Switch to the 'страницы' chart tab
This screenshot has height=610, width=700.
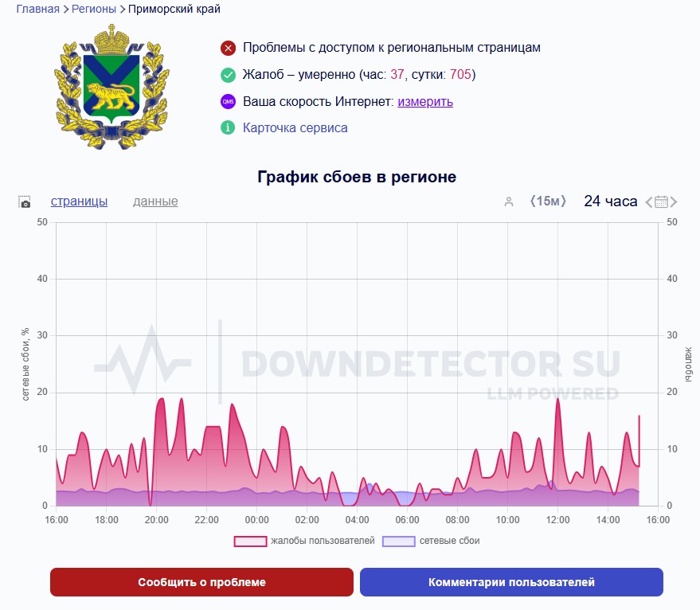click(79, 201)
